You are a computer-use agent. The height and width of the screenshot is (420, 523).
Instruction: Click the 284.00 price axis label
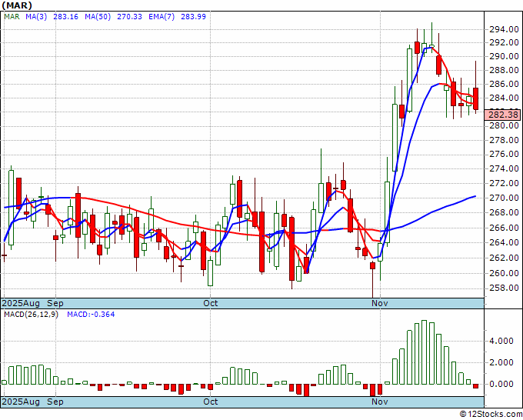pyautogui.click(x=504, y=98)
